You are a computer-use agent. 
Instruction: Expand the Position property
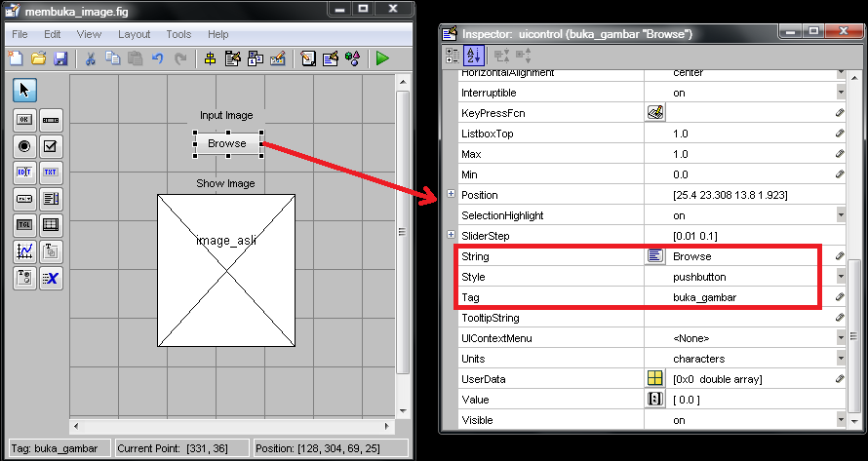pos(452,194)
